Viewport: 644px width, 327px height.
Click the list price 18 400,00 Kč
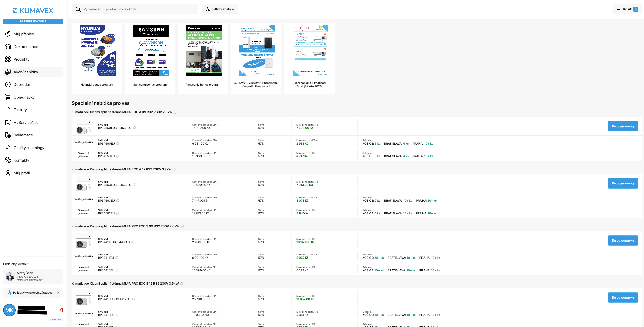[201, 185]
